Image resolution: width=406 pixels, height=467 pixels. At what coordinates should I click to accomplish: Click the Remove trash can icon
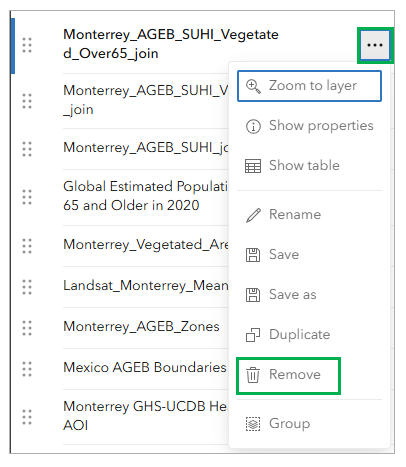point(253,375)
